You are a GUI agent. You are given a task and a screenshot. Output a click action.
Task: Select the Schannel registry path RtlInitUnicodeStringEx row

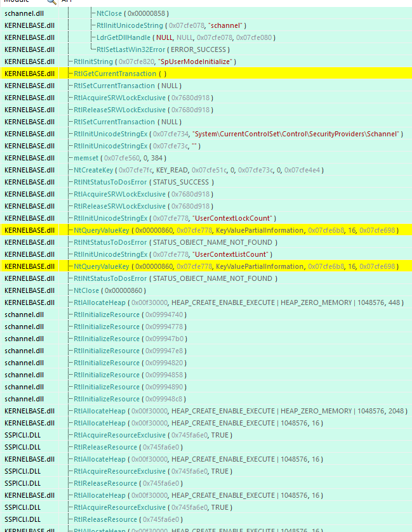click(206, 134)
